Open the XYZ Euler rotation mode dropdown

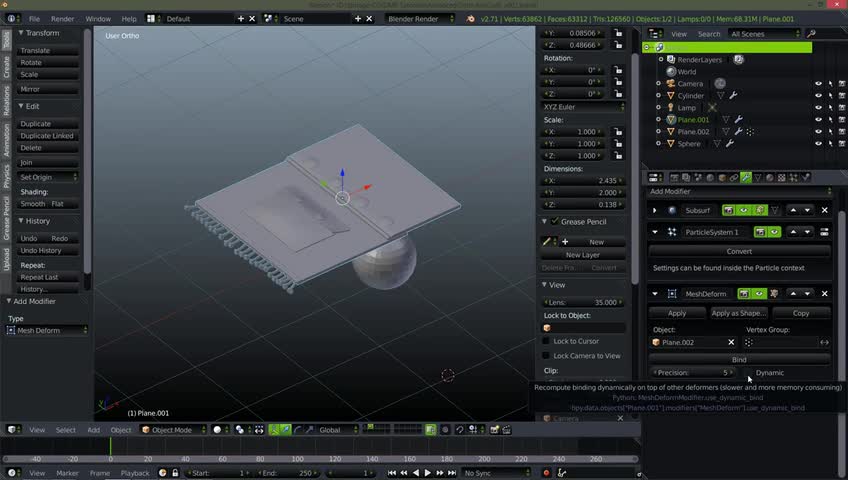(x=583, y=107)
